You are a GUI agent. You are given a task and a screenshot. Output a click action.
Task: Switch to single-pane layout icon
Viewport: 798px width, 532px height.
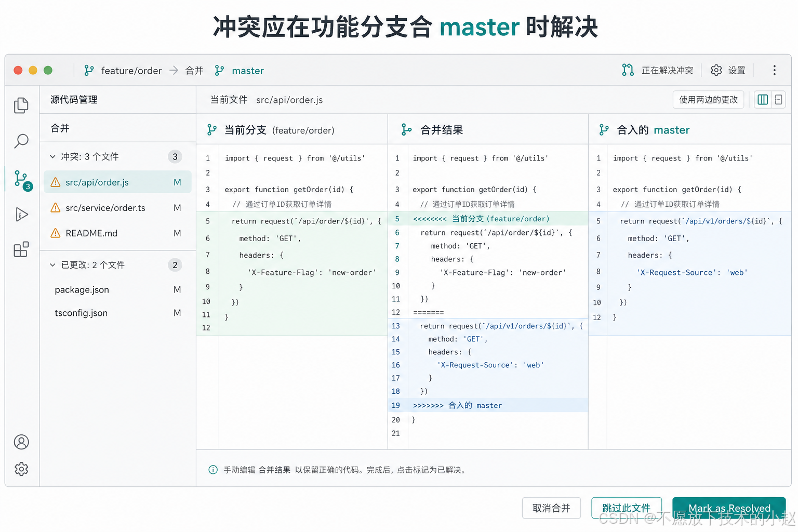coord(778,100)
